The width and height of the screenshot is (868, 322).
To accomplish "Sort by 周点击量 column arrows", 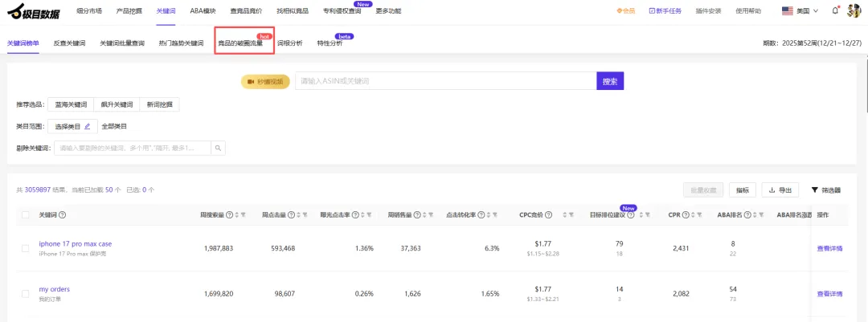I will pos(297,215).
